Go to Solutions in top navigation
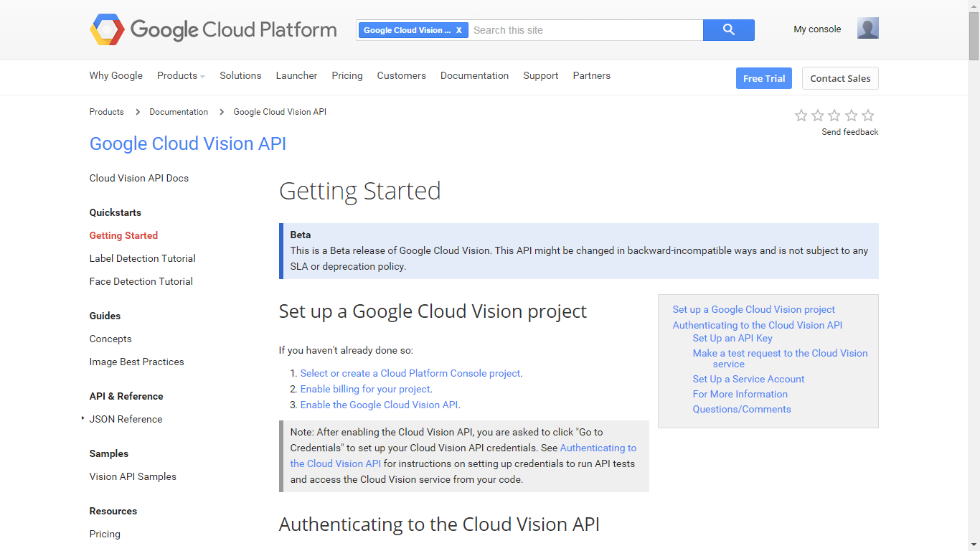Screen dimensions: 980x551 click(240, 75)
